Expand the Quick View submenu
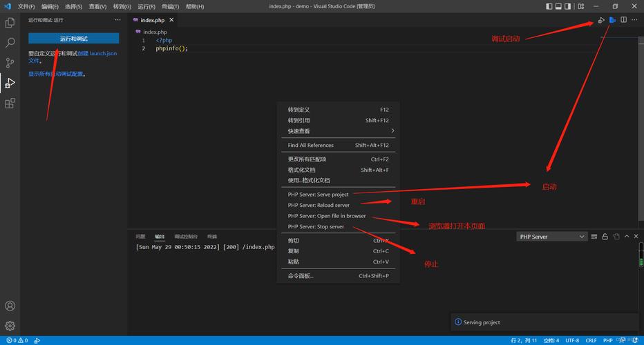Viewport: 644px width, 345px height. coord(339,131)
